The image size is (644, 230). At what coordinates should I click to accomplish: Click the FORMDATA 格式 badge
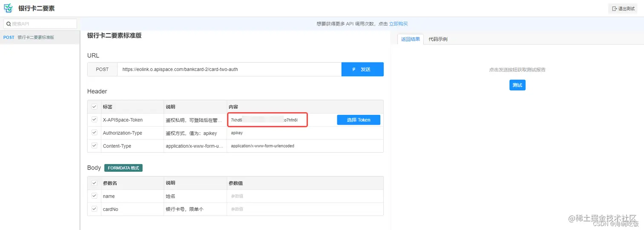[124, 168]
